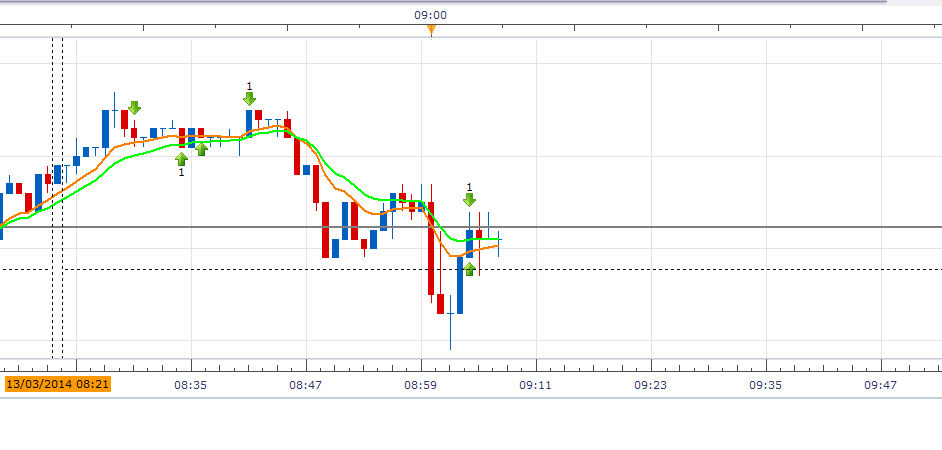Viewport: 942px width, 450px height.
Task: Select the dashed horizontal price level line
Action: (x=471, y=270)
